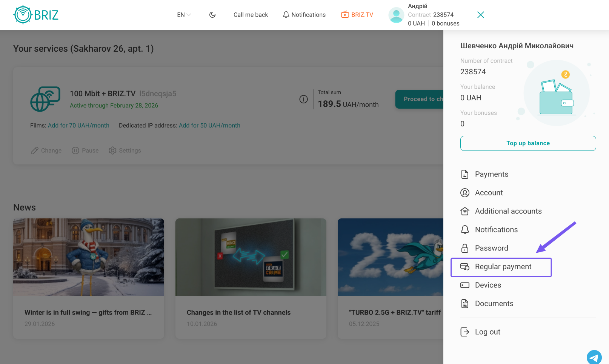
Task: Open BRIZ.TV from the header
Action: pyautogui.click(x=357, y=15)
